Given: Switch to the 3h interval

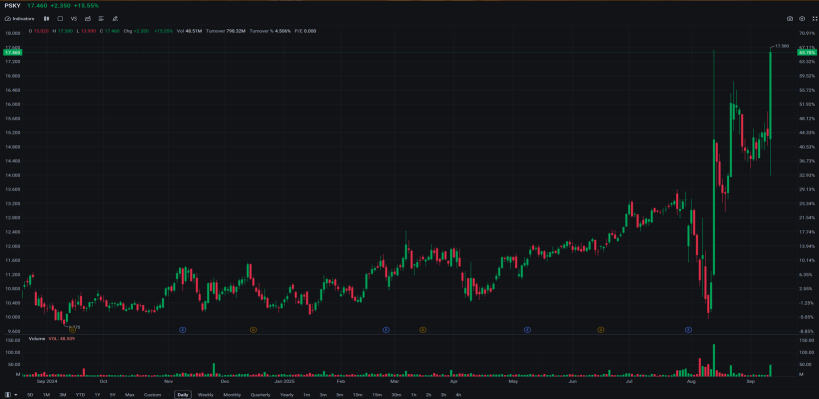Looking at the screenshot, I should click(443, 395).
